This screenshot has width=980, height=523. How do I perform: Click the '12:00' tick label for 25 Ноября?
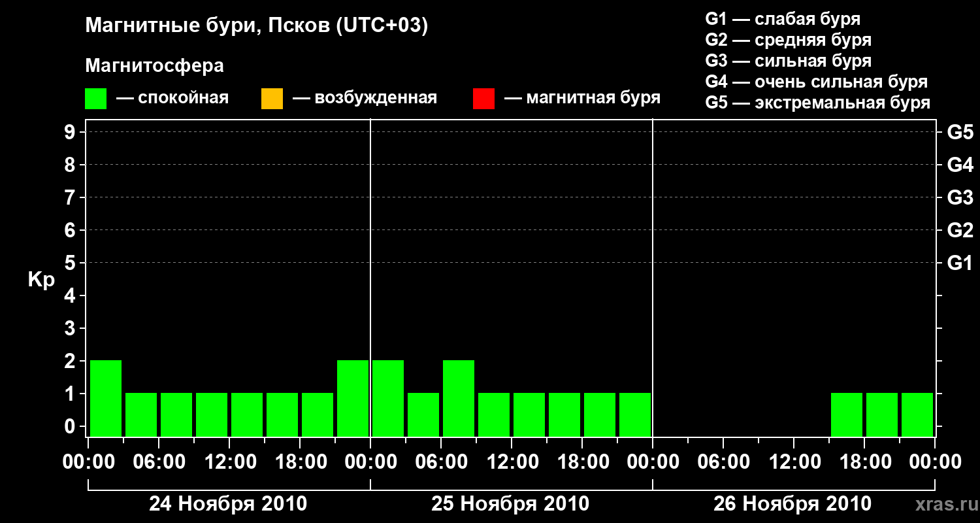[x=512, y=462]
